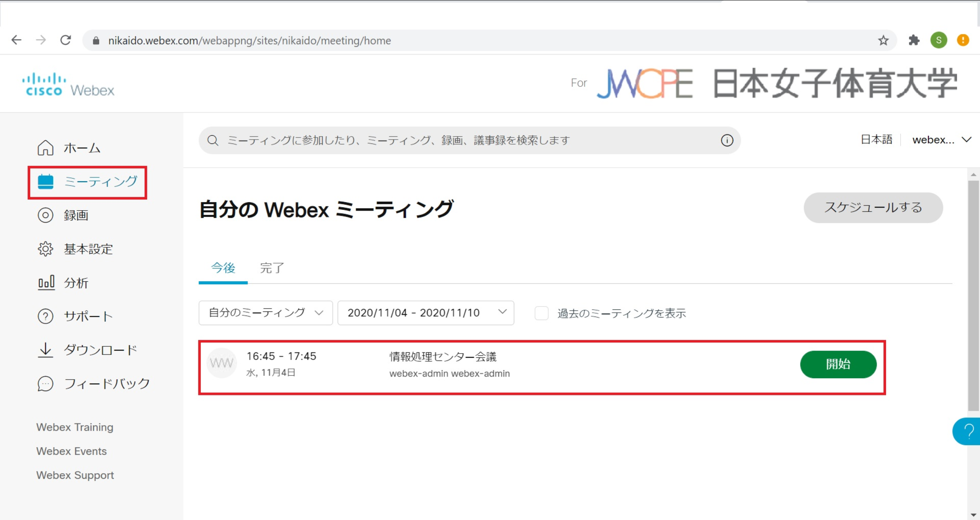980x520 pixels.
Task: Select ミーティング in the sidebar
Action: [101, 182]
